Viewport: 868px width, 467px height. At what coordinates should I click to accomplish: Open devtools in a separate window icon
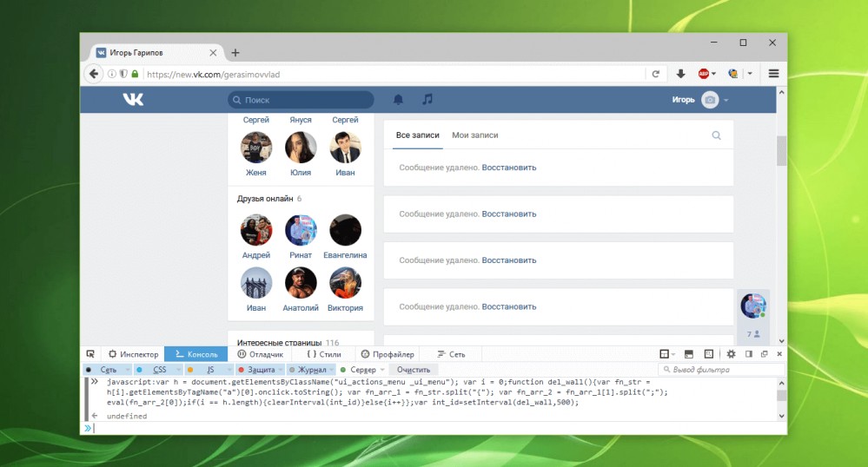point(764,354)
